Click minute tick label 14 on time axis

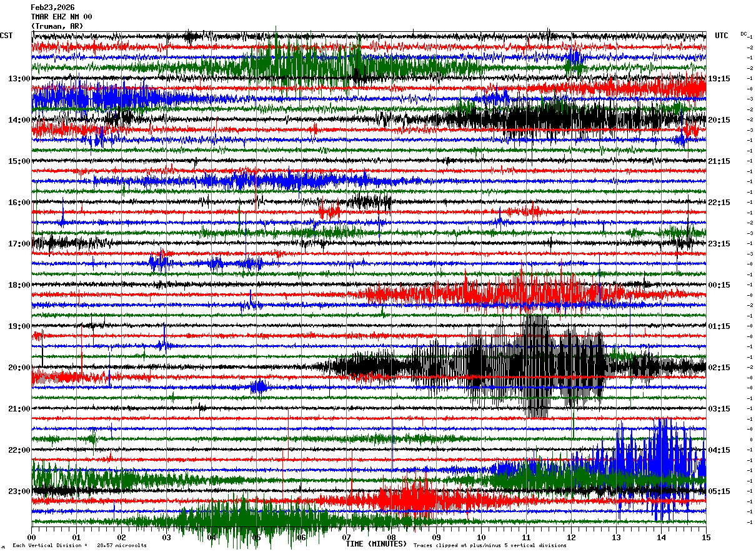pos(661,537)
